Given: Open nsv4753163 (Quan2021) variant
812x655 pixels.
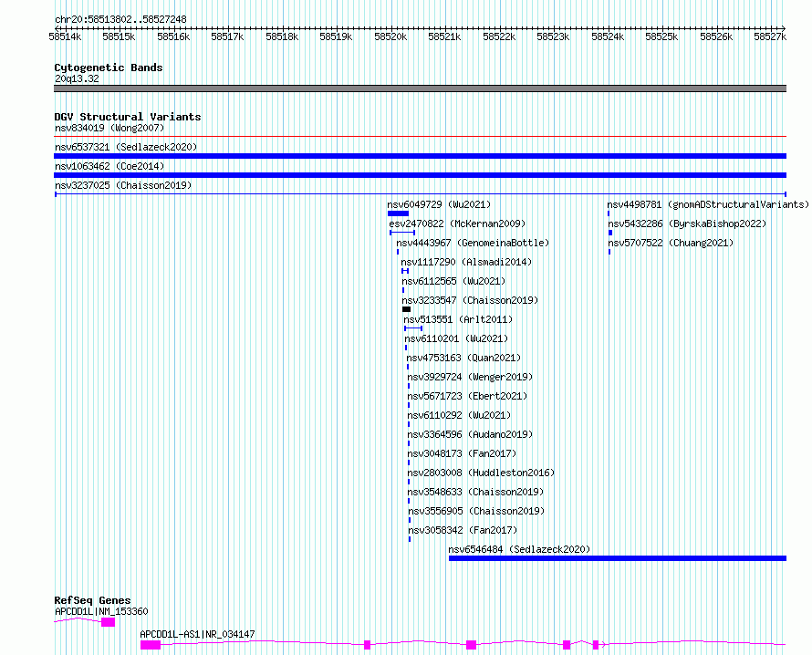Looking at the screenshot, I should (x=464, y=358).
